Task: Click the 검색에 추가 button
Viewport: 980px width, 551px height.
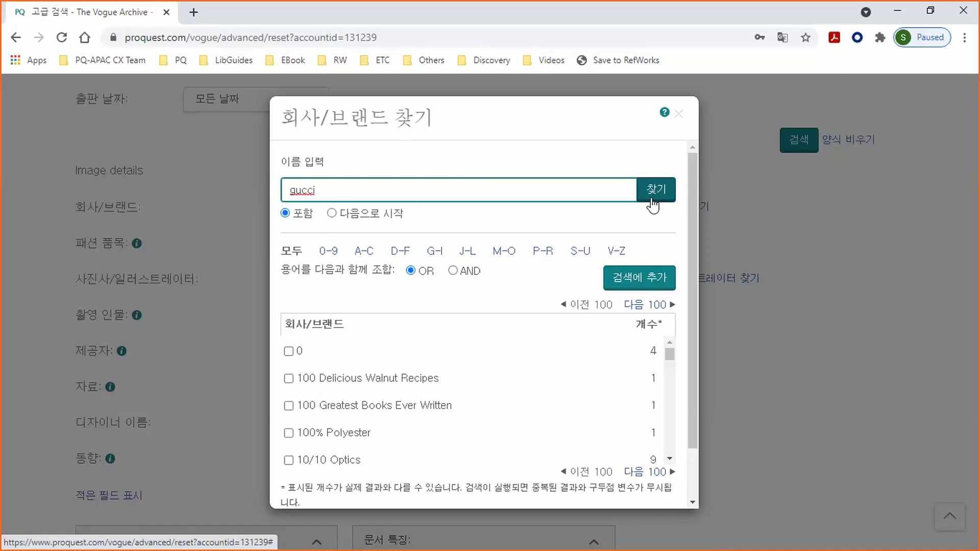Action: 639,278
